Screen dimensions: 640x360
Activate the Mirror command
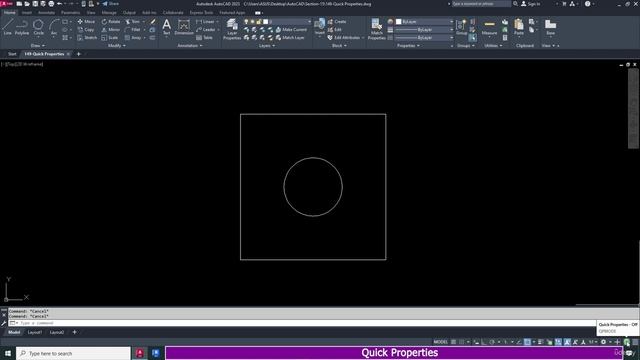point(111,29)
